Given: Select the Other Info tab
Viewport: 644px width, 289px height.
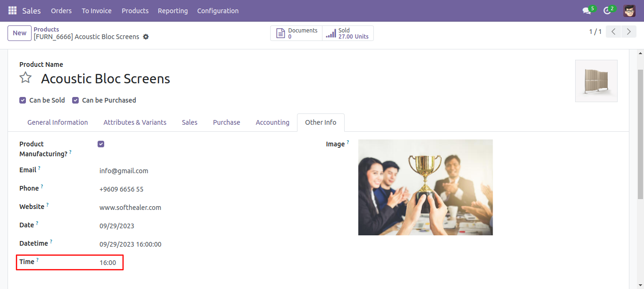Looking at the screenshot, I should (321, 122).
